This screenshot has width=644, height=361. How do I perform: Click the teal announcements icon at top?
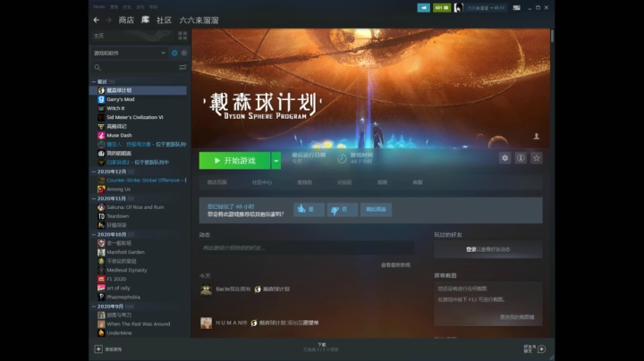423,8
